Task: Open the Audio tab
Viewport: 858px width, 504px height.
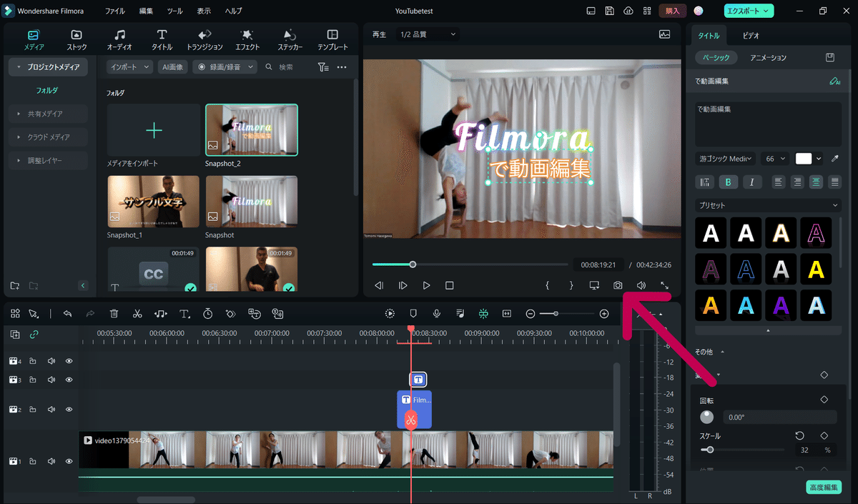Action: point(119,40)
